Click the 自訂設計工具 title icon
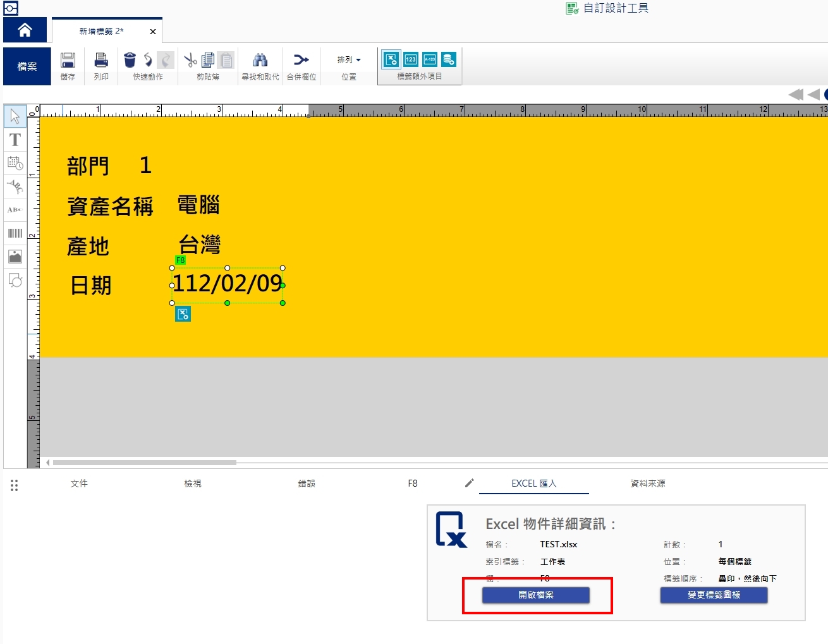This screenshot has width=828, height=644. click(x=572, y=8)
